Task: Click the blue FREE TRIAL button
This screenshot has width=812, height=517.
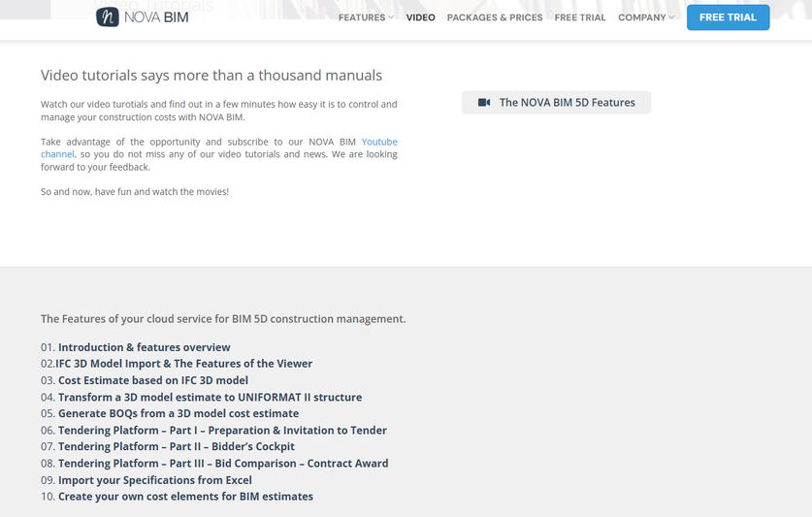Action: pyautogui.click(x=729, y=17)
